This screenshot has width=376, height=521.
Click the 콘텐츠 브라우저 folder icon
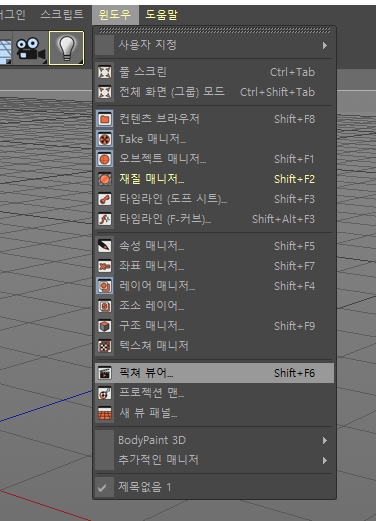pos(105,119)
